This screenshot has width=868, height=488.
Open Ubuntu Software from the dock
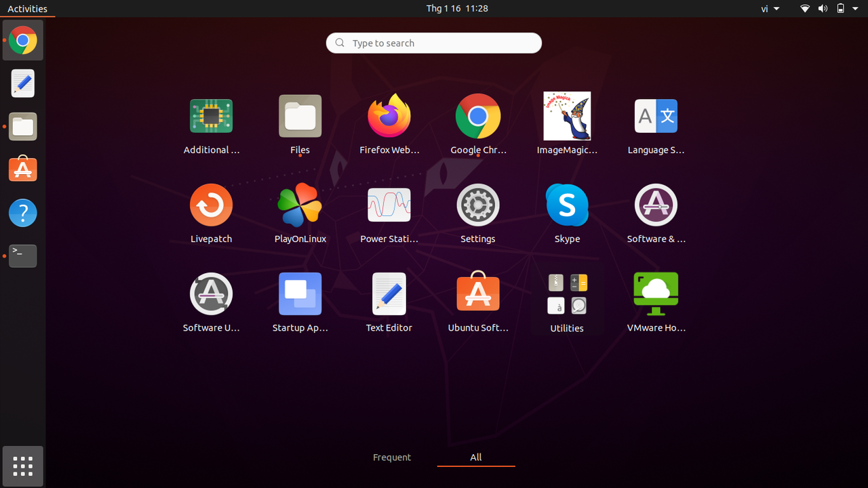pyautogui.click(x=22, y=169)
